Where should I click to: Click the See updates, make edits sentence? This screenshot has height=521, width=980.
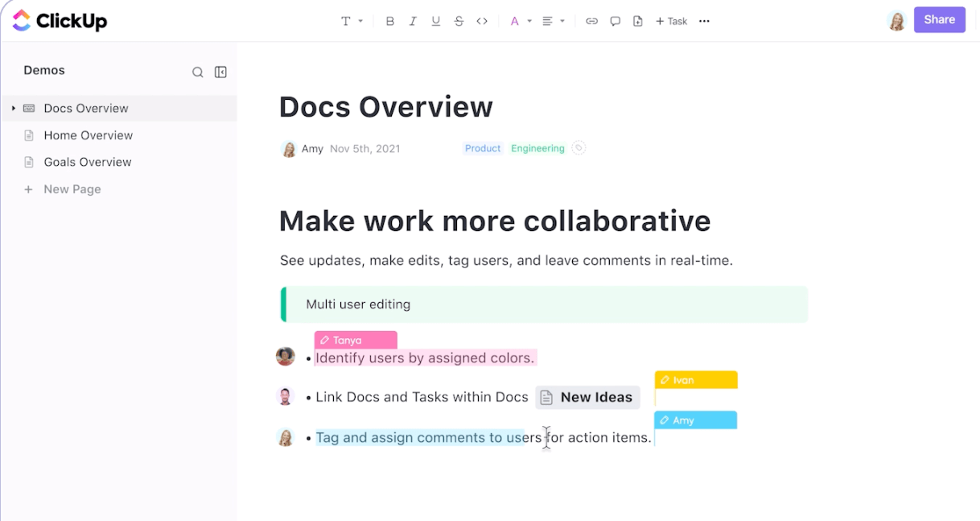(x=506, y=261)
